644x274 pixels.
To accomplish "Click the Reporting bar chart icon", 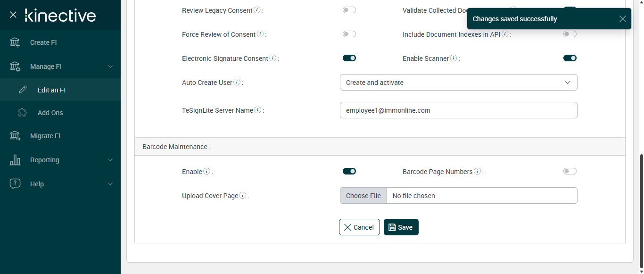I will (15, 160).
